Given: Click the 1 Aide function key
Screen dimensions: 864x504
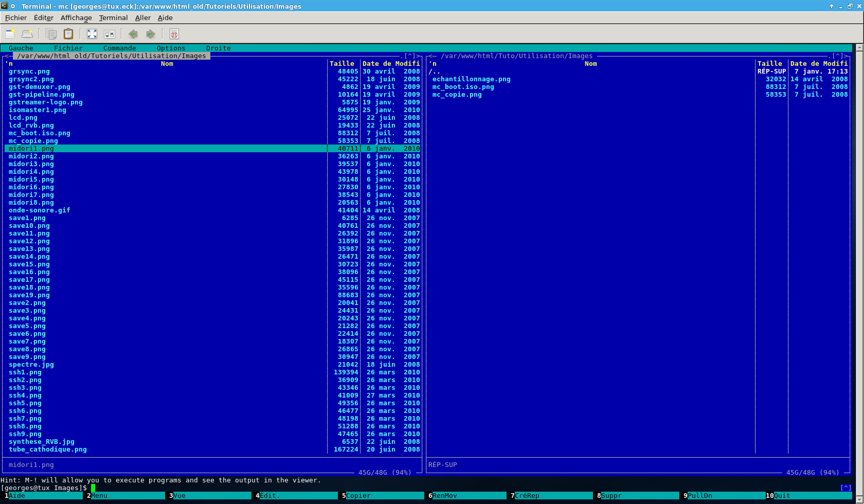Looking at the screenshot, I should click(42, 496).
